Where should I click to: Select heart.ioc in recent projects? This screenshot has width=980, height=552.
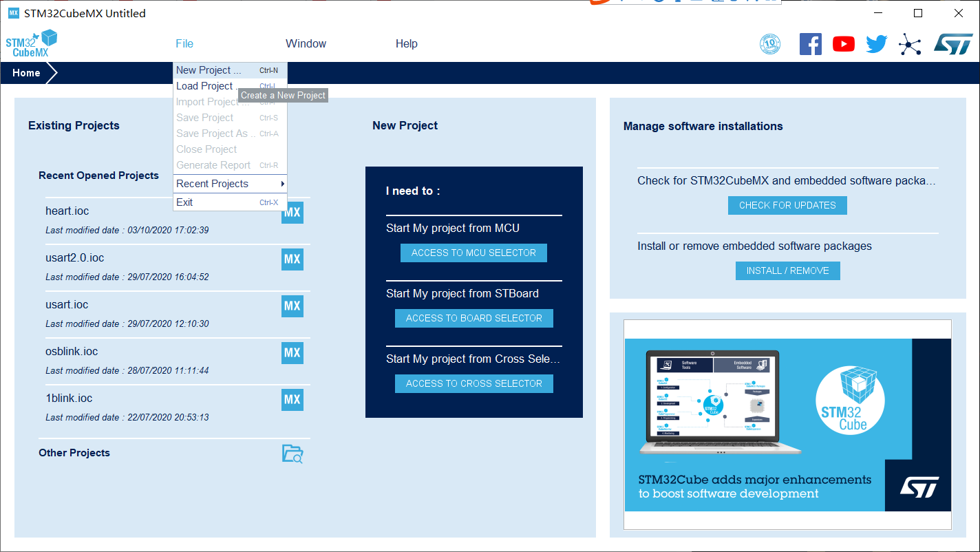coord(67,211)
